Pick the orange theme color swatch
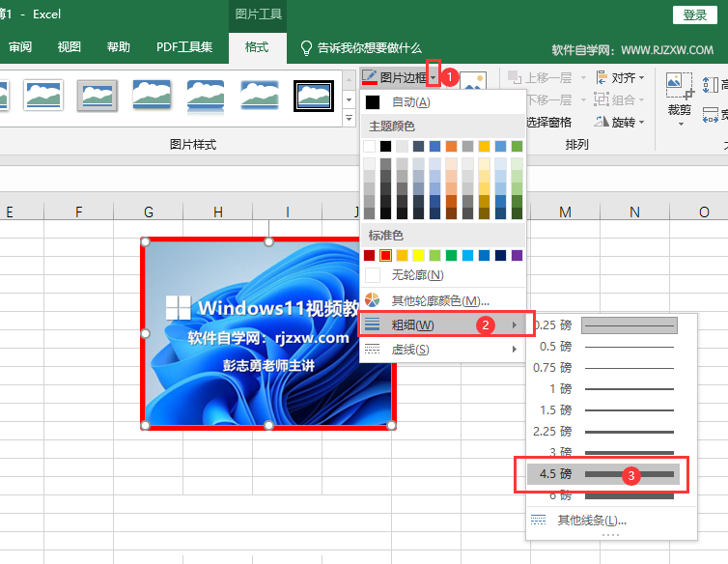The image size is (728, 564). tap(451, 147)
